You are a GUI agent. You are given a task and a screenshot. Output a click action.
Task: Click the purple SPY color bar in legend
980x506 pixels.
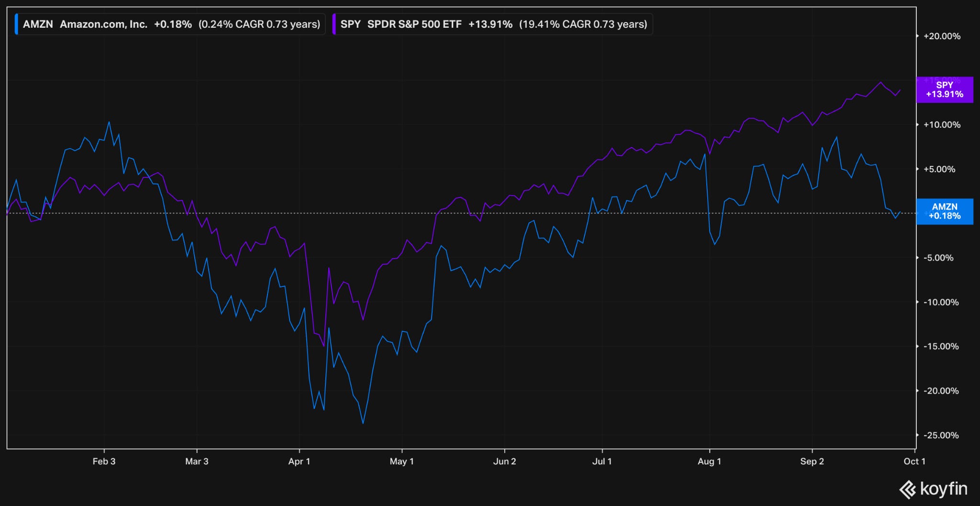[x=334, y=24]
